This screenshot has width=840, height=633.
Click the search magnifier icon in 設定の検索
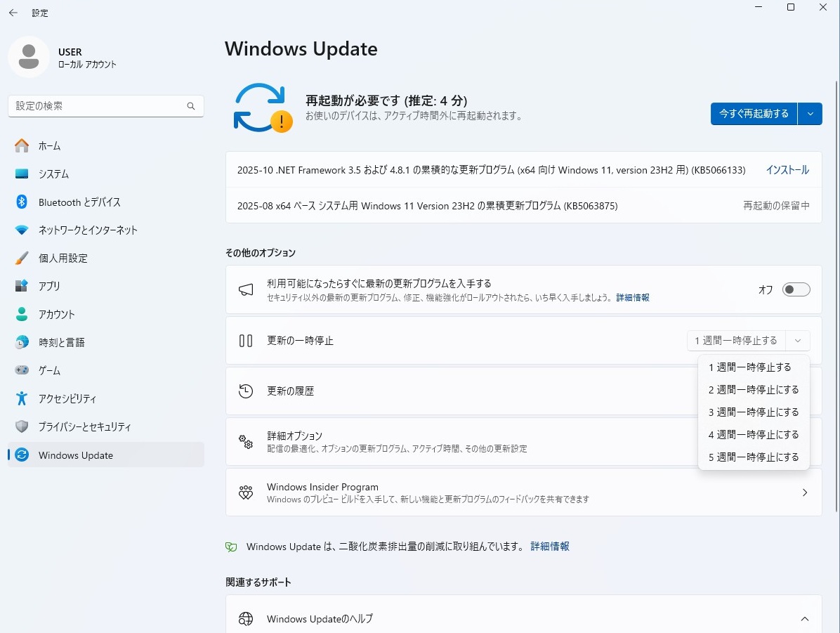tap(191, 106)
